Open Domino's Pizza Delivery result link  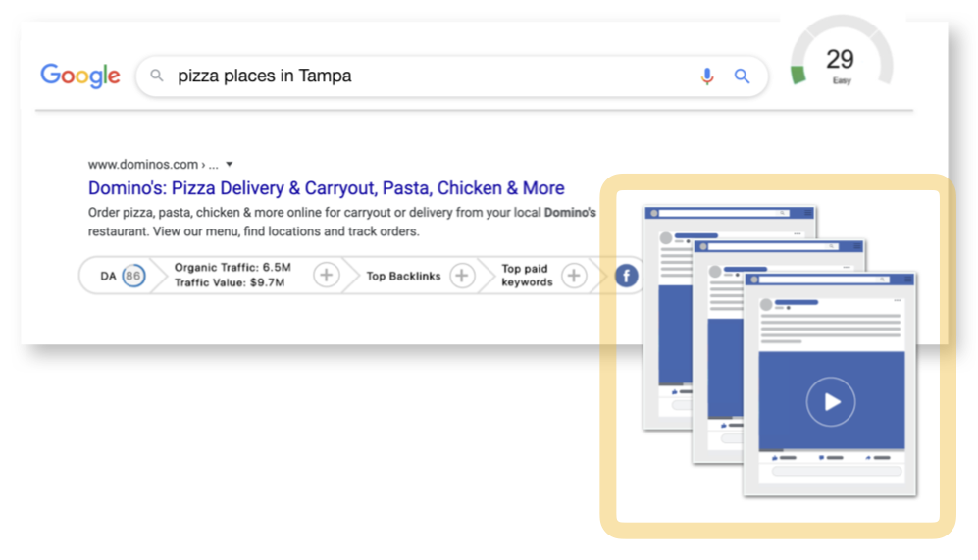pos(327,187)
